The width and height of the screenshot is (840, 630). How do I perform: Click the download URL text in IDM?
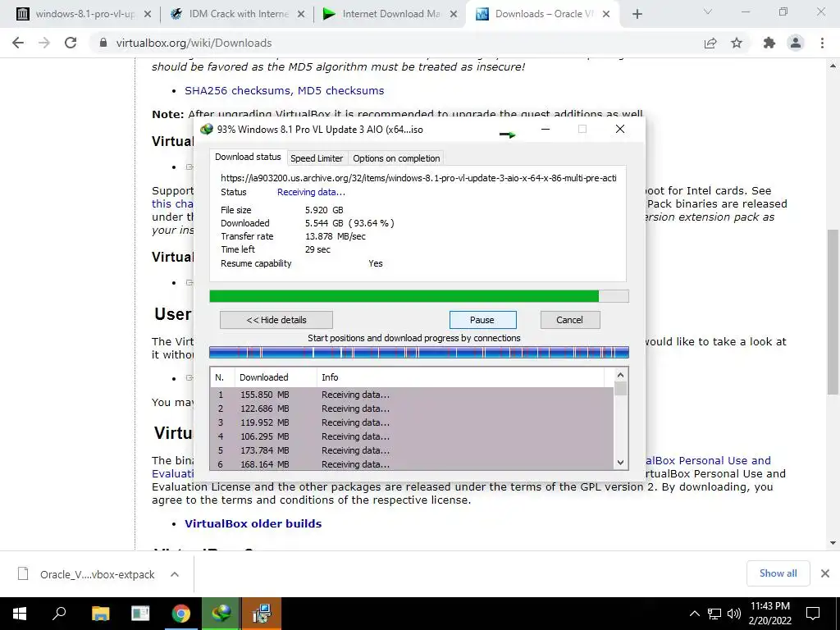coord(418,178)
